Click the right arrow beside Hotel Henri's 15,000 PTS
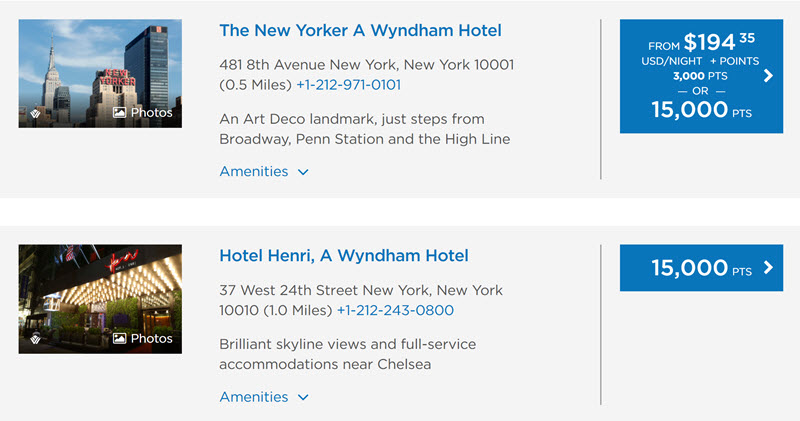The width and height of the screenshot is (800, 421). (x=768, y=267)
